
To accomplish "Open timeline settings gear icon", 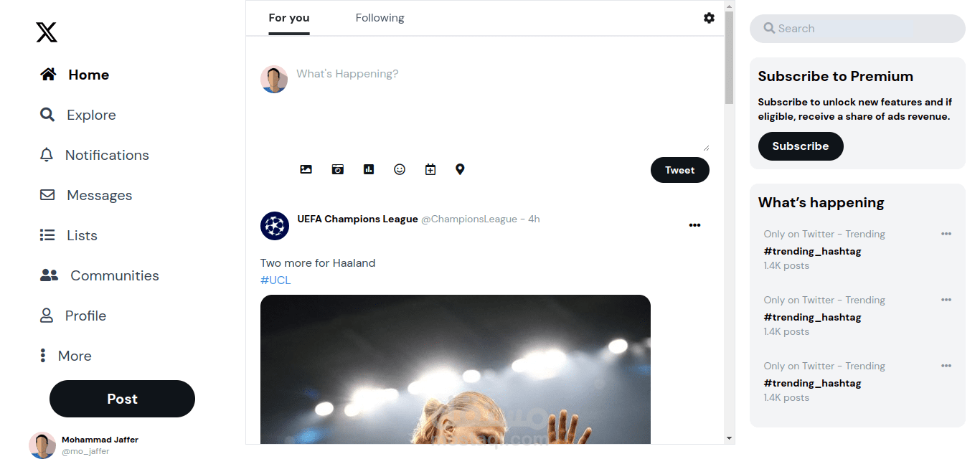I will tap(709, 18).
